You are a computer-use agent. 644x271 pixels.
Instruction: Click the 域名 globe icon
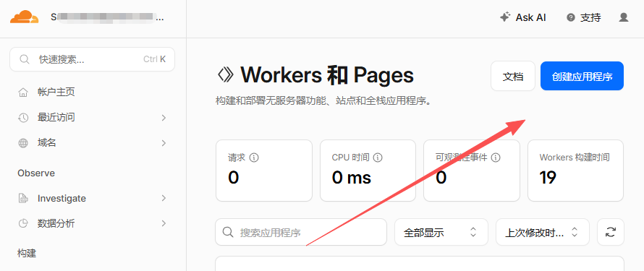[23, 143]
